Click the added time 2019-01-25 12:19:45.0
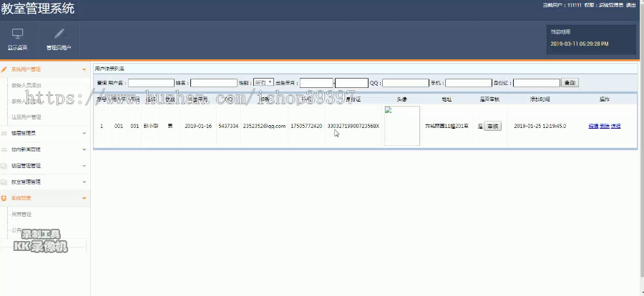The width and height of the screenshot is (644, 296). click(x=540, y=126)
